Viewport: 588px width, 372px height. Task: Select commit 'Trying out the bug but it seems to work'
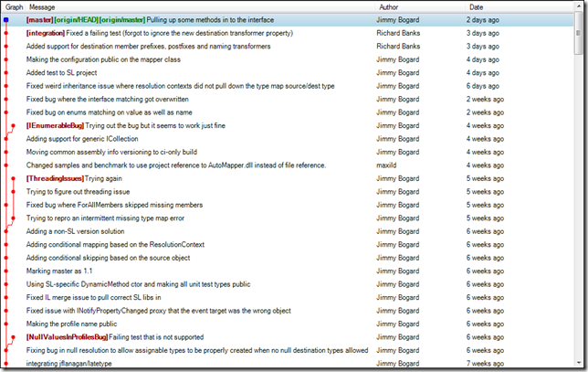click(x=155, y=125)
